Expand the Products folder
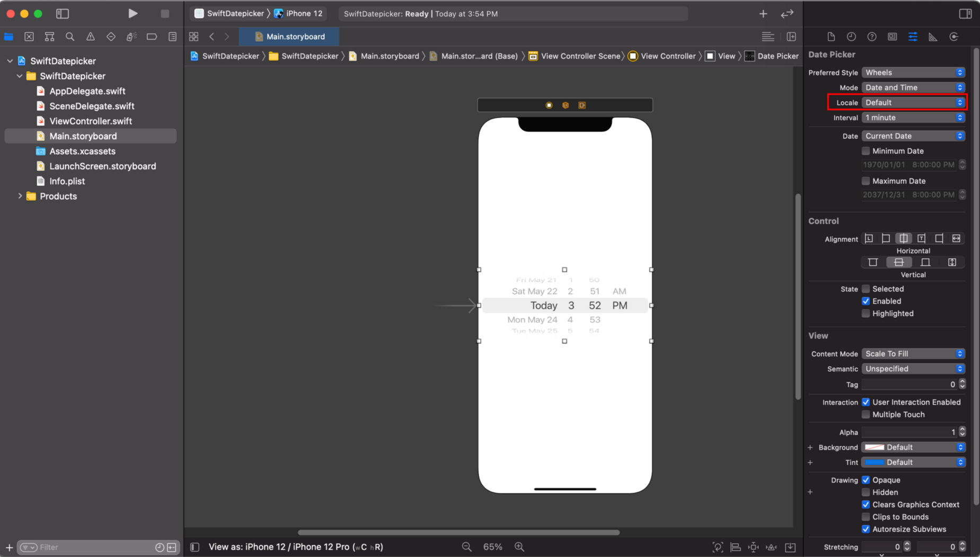 coord(20,196)
